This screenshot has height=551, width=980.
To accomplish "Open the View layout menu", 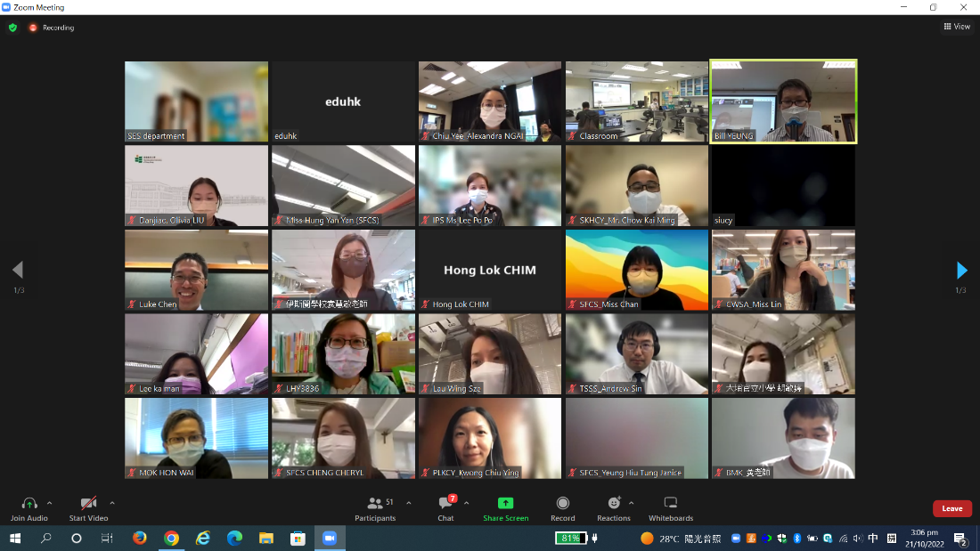I will 957,27.
